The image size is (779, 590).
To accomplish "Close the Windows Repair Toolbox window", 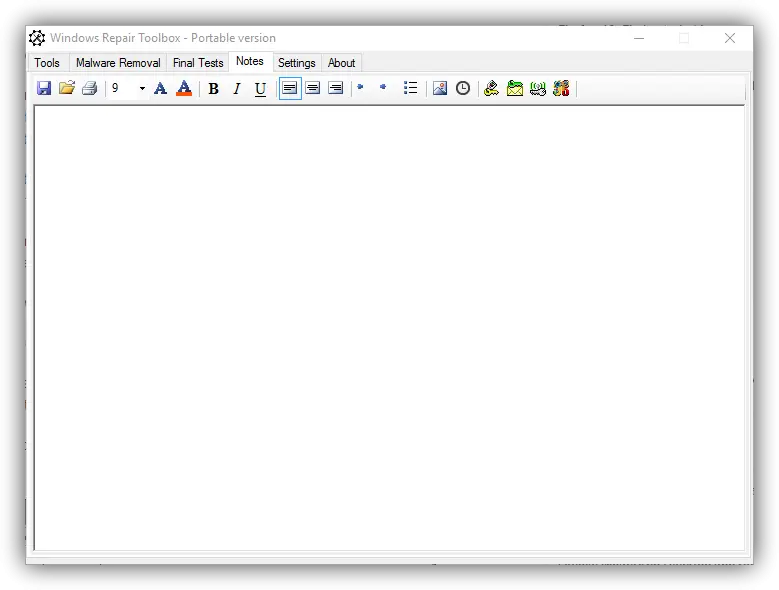I will point(729,38).
